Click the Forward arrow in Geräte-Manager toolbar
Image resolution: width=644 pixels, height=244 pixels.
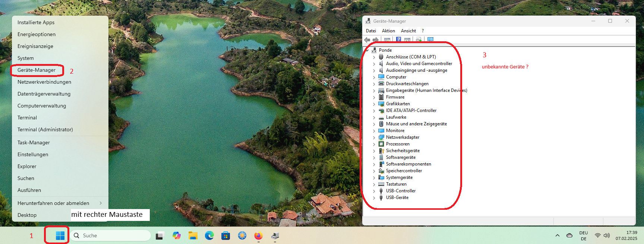[376, 40]
